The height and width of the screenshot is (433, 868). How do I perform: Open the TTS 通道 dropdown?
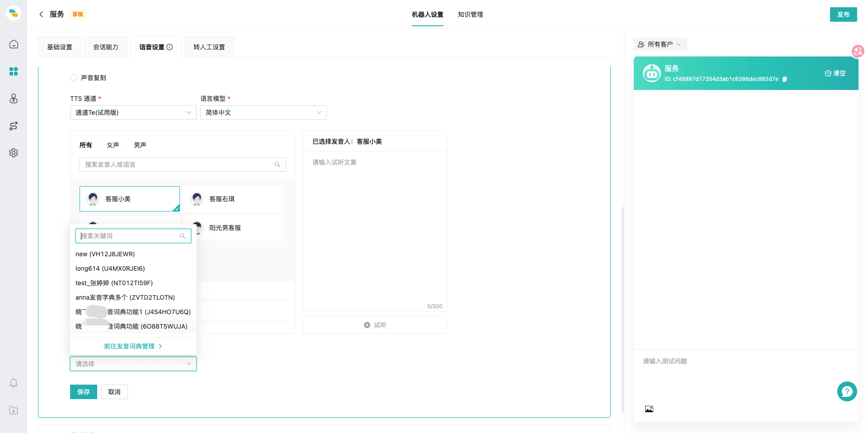(x=133, y=113)
